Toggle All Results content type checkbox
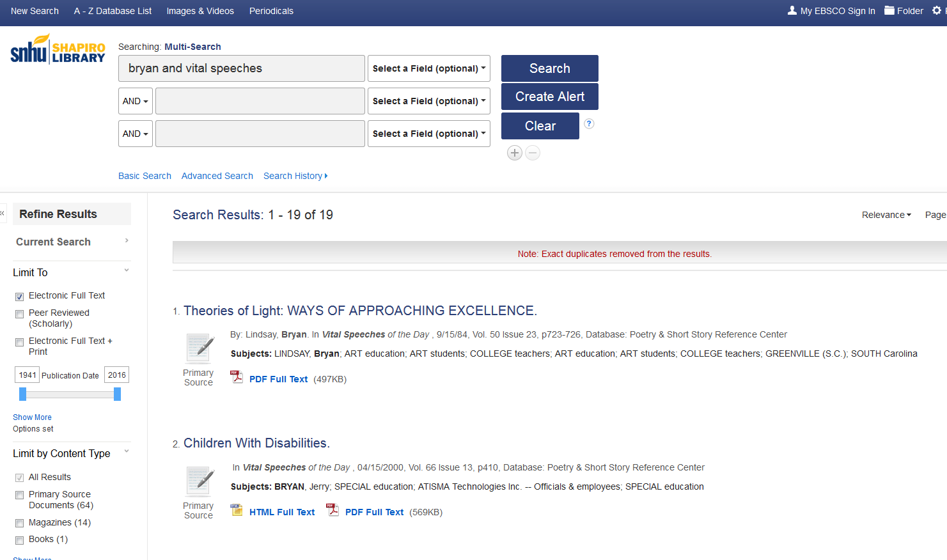 click(20, 478)
